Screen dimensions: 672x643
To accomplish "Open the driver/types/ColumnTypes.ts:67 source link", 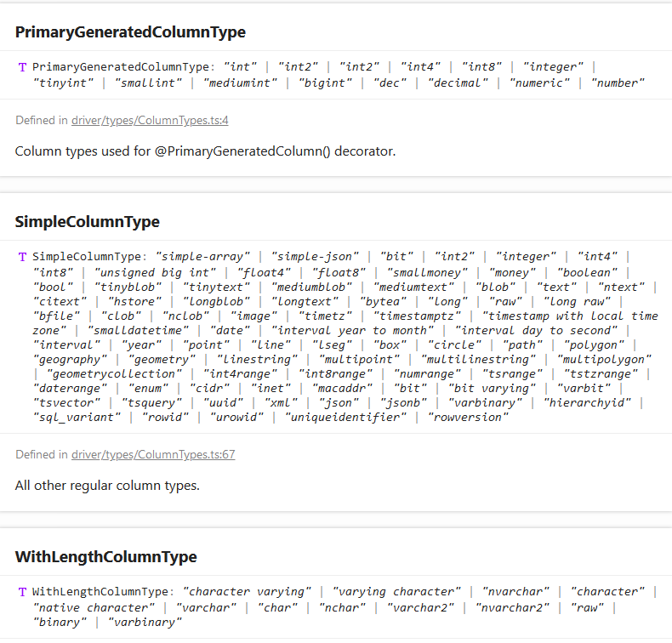I will 153,455.
